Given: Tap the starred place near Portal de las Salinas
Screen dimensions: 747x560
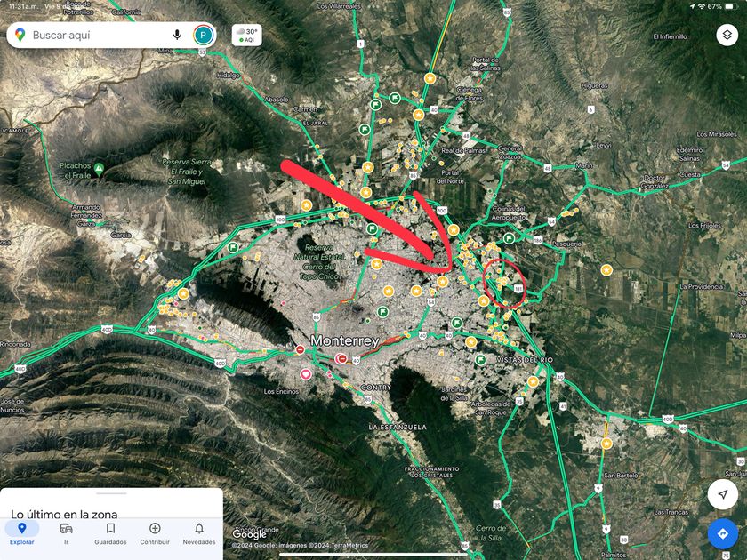Looking at the screenshot, I should [x=430, y=78].
